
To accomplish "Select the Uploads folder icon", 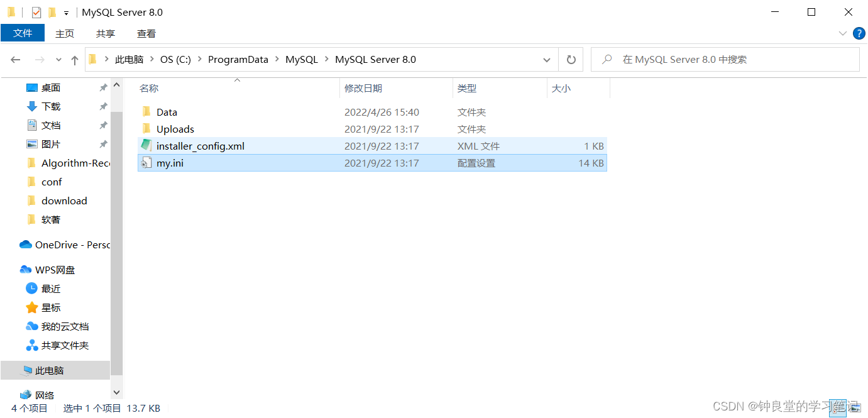I will [146, 129].
